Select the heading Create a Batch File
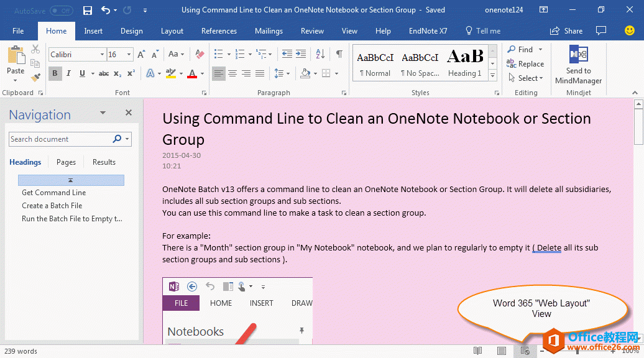Image resolution: width=644 pixels, height=358 pixels. pos(52,206)
